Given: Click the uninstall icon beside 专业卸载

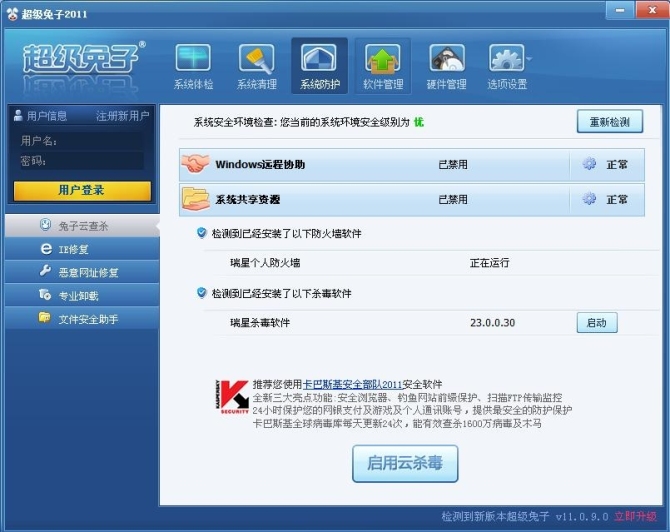Looking at the screenshot, I should click(x=44, y=294).
